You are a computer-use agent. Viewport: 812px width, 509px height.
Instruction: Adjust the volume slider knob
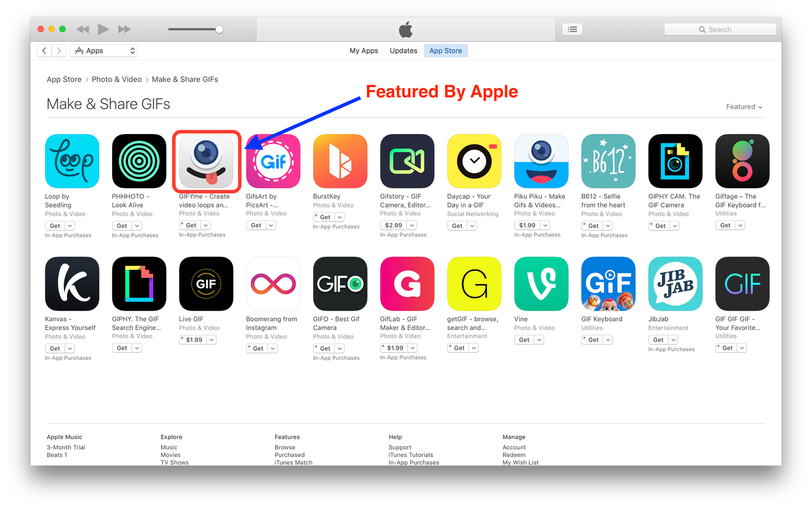[x=219, y=29]
